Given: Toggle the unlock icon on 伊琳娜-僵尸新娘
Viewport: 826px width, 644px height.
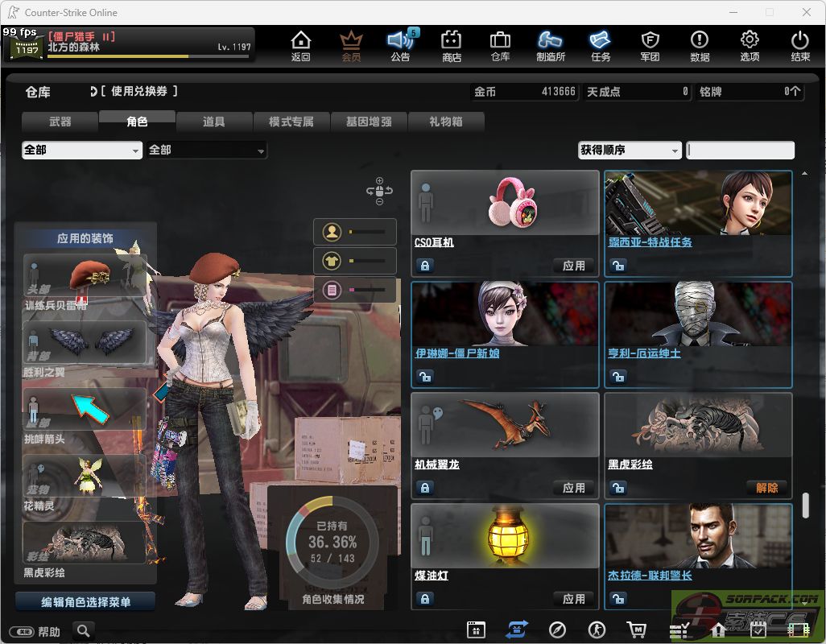Looking at the screenshot, I should point(425,376).
